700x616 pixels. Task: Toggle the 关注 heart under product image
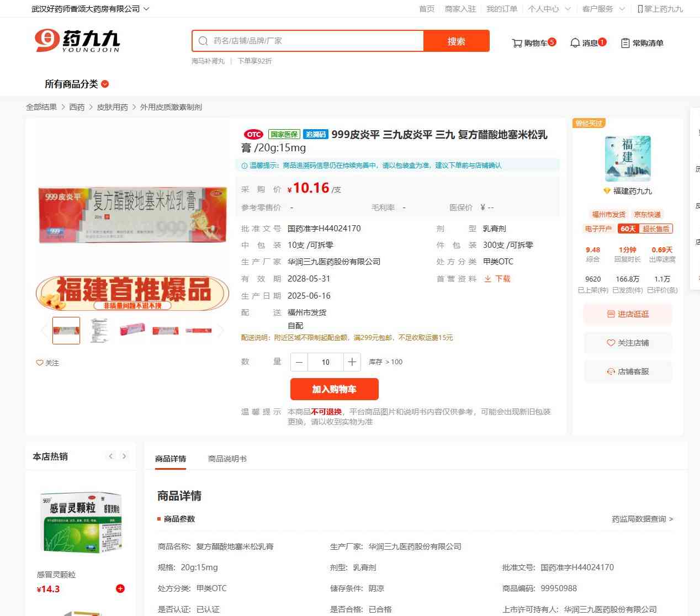click(x=47, y=363)
